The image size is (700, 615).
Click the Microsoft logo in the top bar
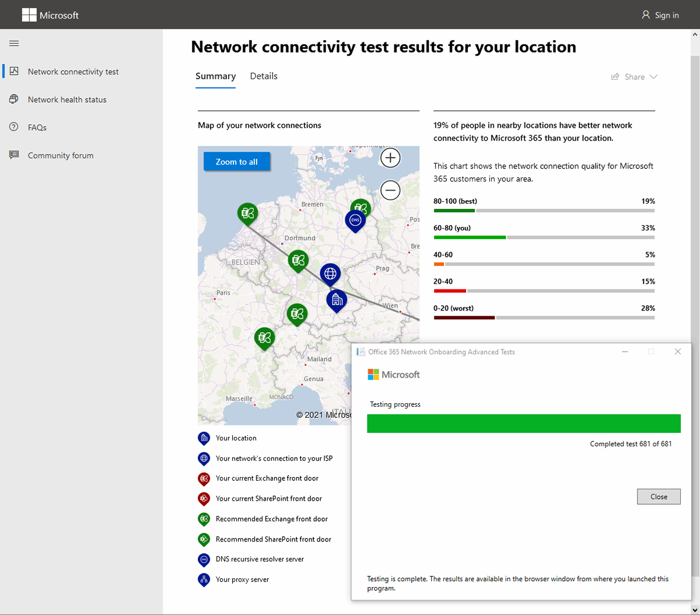(50, 15)
